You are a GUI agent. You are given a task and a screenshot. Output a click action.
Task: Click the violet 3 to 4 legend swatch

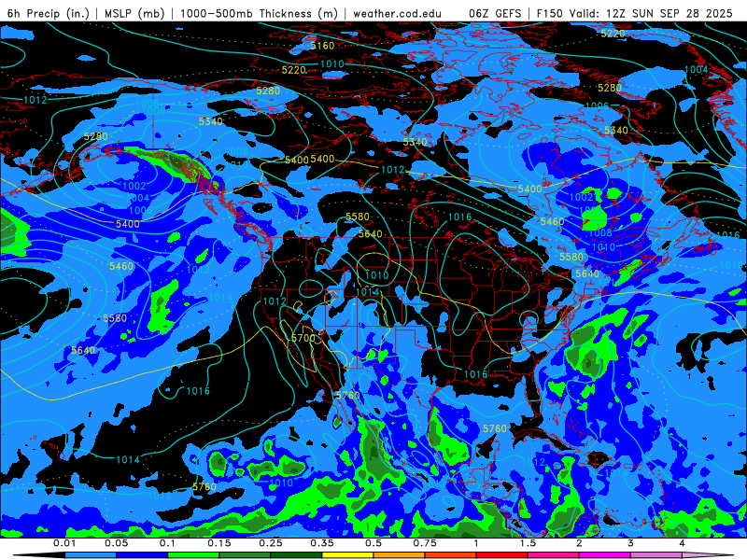(656, 555)
